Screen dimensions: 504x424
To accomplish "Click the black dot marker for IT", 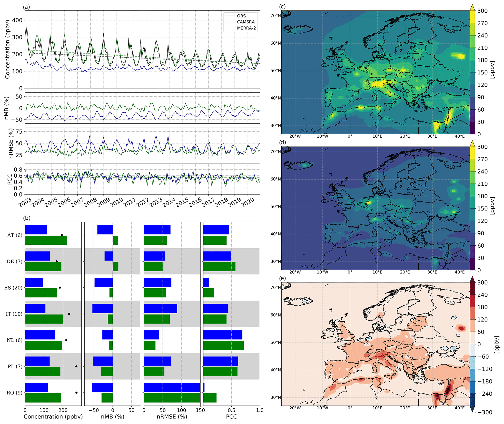I will pyautogui.click(x=69, y=314).
